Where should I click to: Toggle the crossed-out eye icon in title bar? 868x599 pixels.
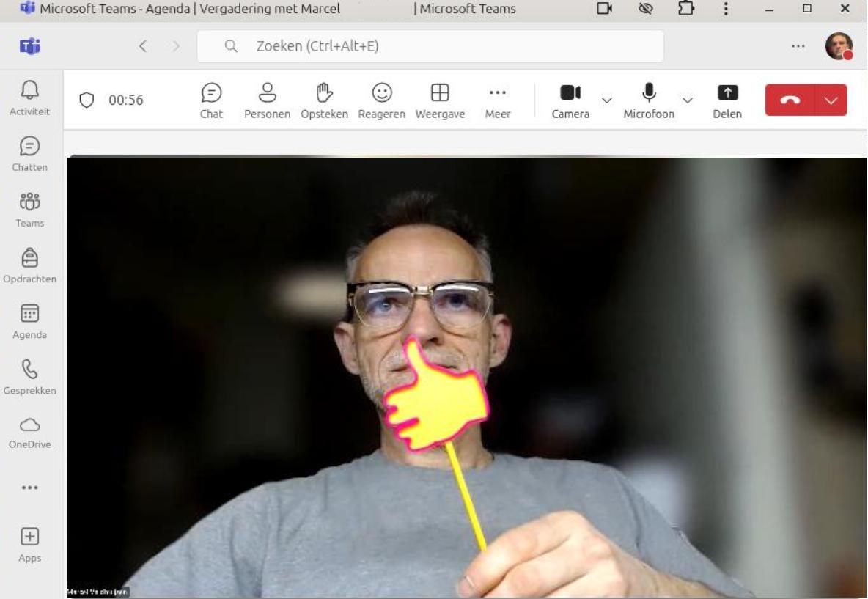coord(645,8)
